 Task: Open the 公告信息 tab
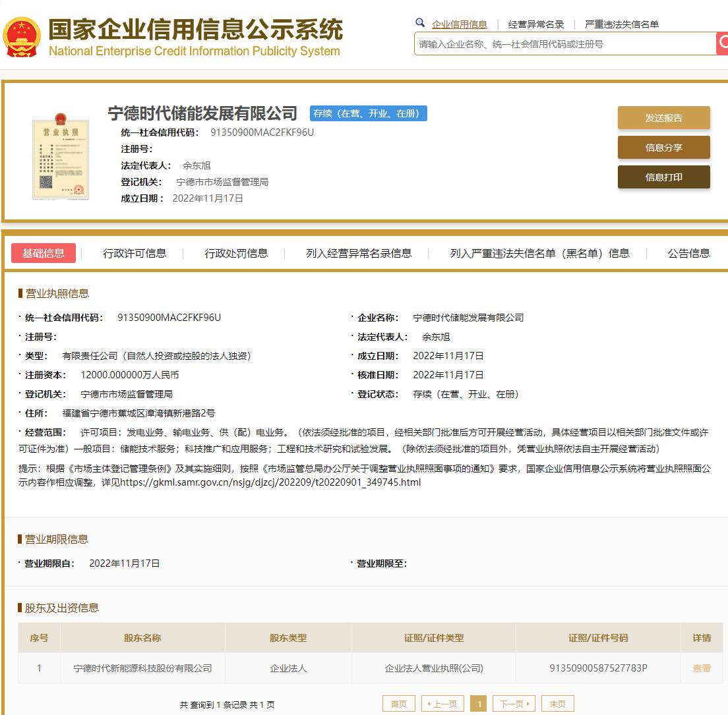pyautogui.click(x=688, y=253)
